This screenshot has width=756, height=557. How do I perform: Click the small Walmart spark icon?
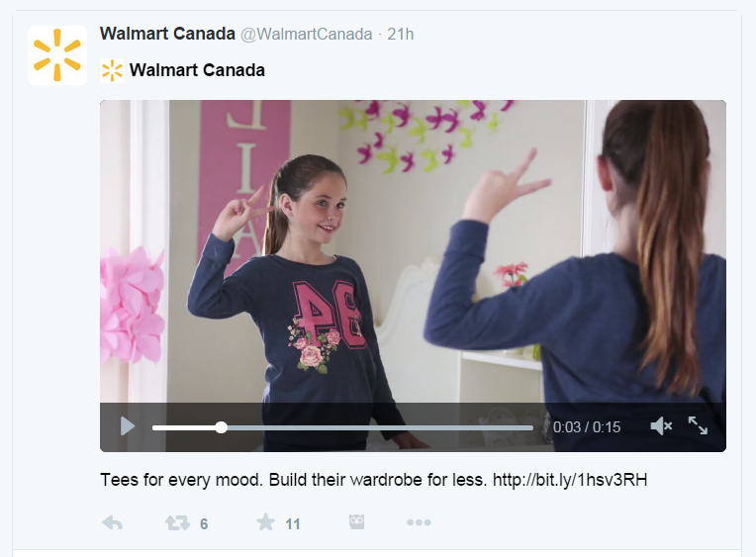click(112, 70)
